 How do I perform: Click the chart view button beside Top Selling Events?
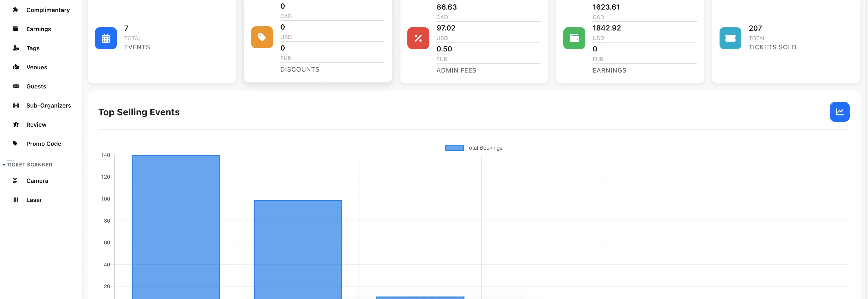(840, 112)
